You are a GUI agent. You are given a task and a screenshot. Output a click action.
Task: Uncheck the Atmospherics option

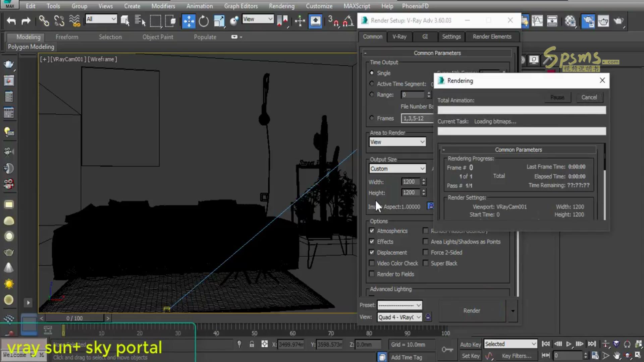(x=372, y=231)
